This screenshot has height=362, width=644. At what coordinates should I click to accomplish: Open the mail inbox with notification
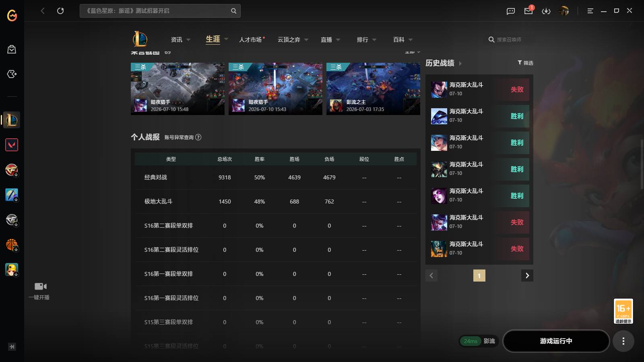click(x=528, y=10)
